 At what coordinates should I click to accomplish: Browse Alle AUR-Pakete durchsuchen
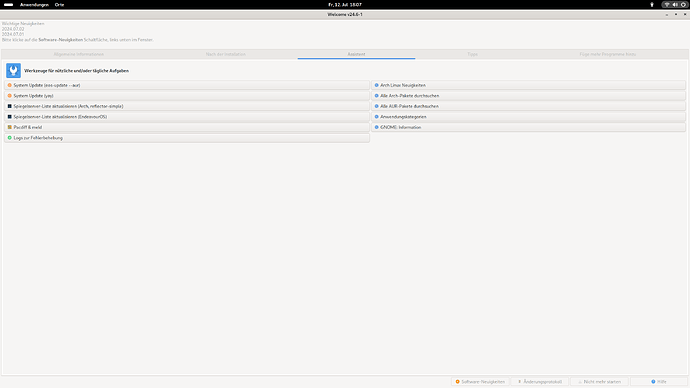tap(529, 106)
